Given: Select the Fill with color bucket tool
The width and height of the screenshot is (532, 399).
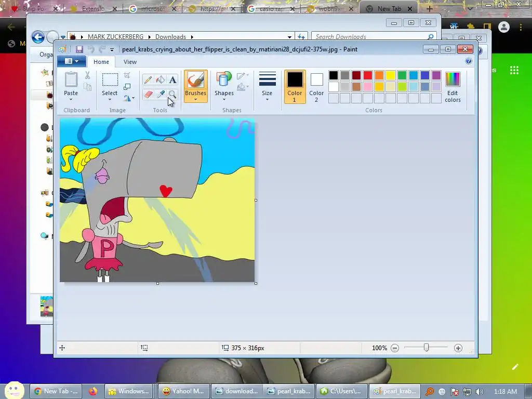Looking at the screenshot, I should (160, 79).
